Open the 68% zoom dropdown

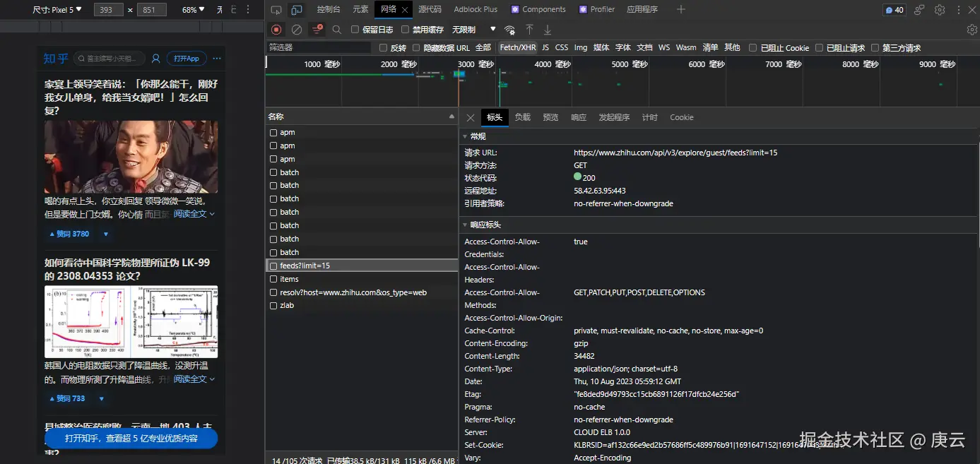coord(193,10)
